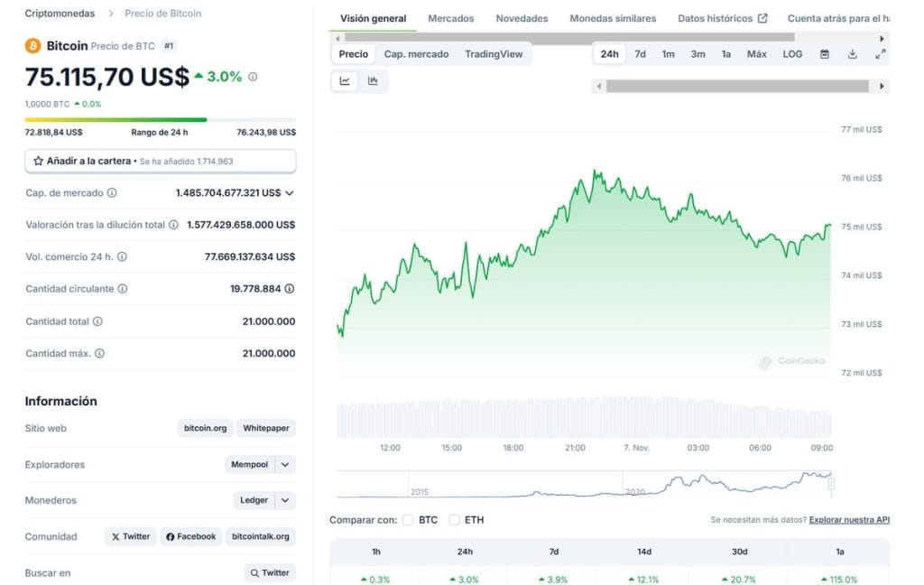Open Ledger wallet link

tap(254, 500)
